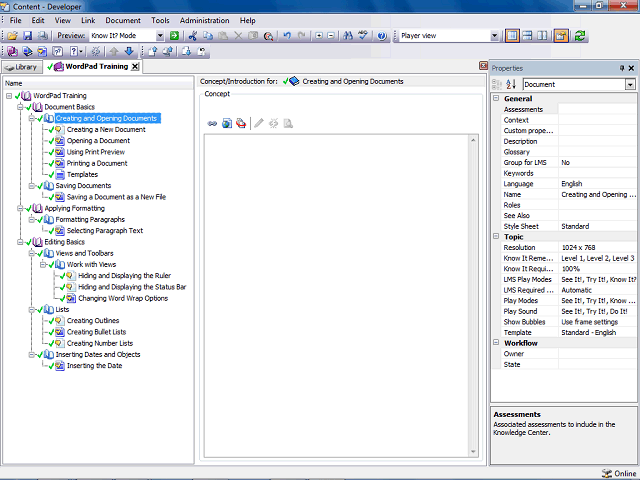
Task: Click the Name column header
Action: coord(98,83)
